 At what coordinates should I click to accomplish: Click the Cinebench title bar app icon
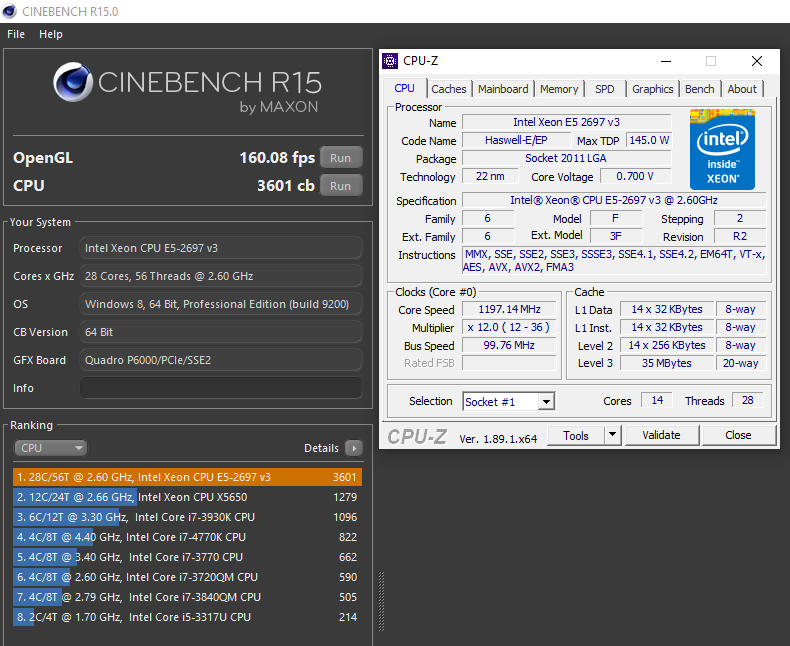click(10, 11)
